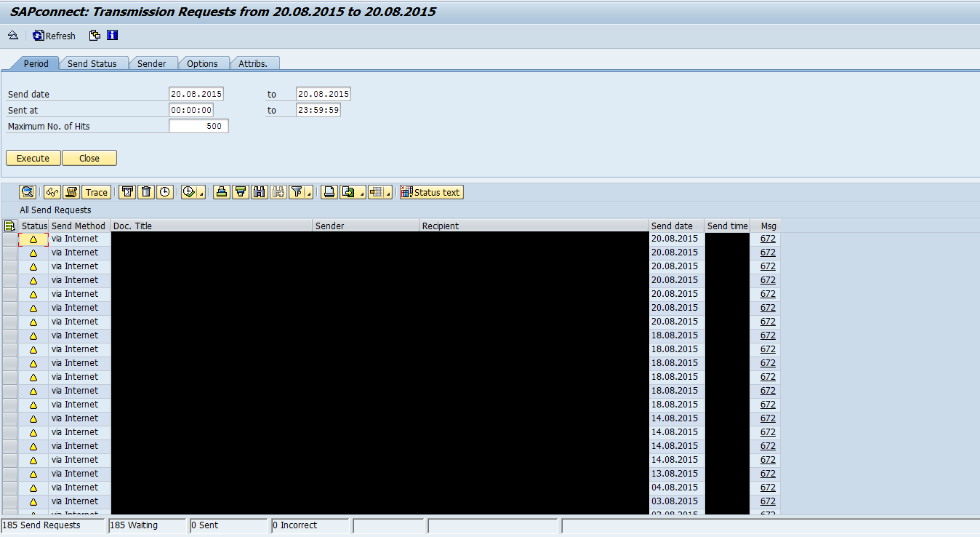Click the Send date end field
Viewport: 980px width, 537px height.
[324, 94]
